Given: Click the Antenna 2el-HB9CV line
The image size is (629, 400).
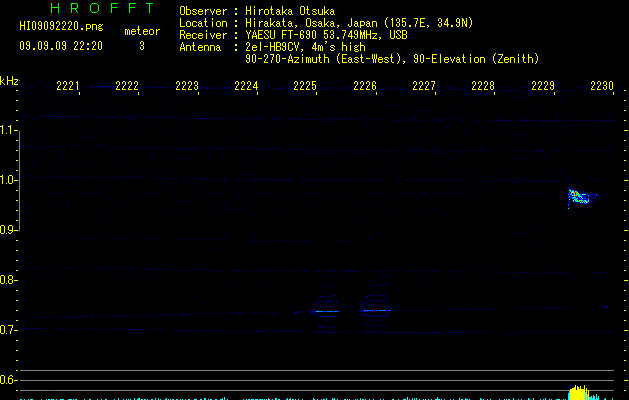Looking at the screenshot, I should point(272,47).
